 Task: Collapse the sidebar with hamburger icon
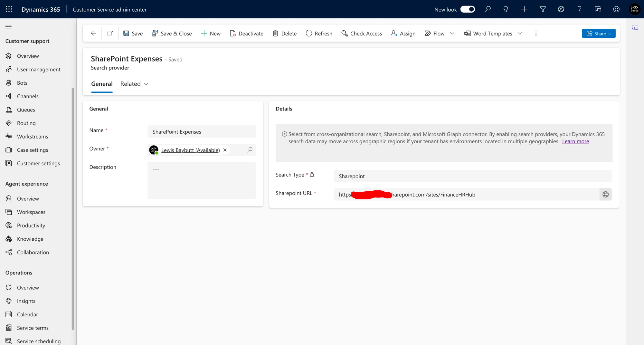coord(9,26)
